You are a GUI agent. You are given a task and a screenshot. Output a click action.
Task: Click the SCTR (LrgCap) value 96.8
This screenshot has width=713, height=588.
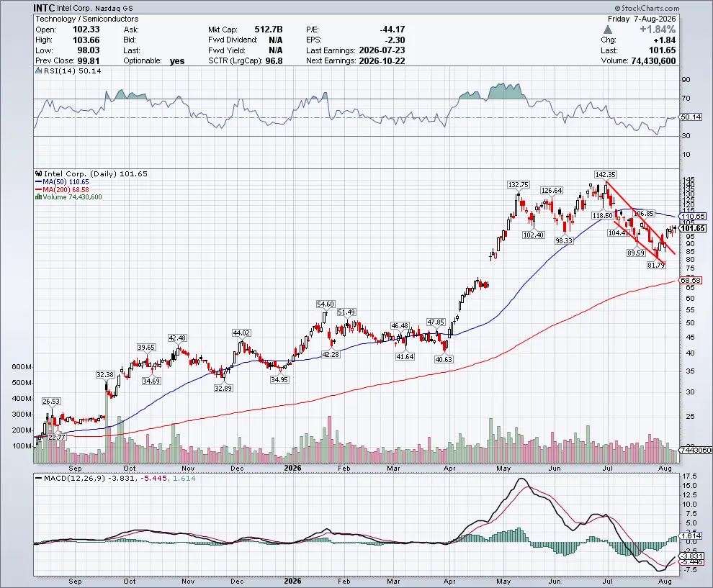click(274, 60)
